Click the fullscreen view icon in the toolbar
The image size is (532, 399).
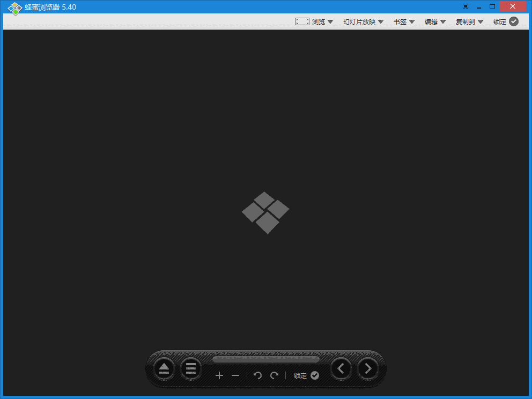pos(302,21)
